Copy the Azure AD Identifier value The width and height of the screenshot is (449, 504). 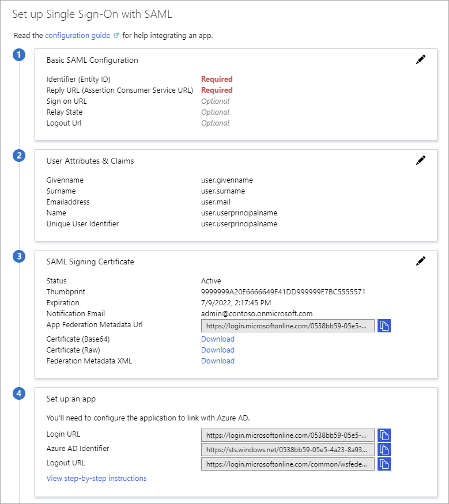(384, 450)
